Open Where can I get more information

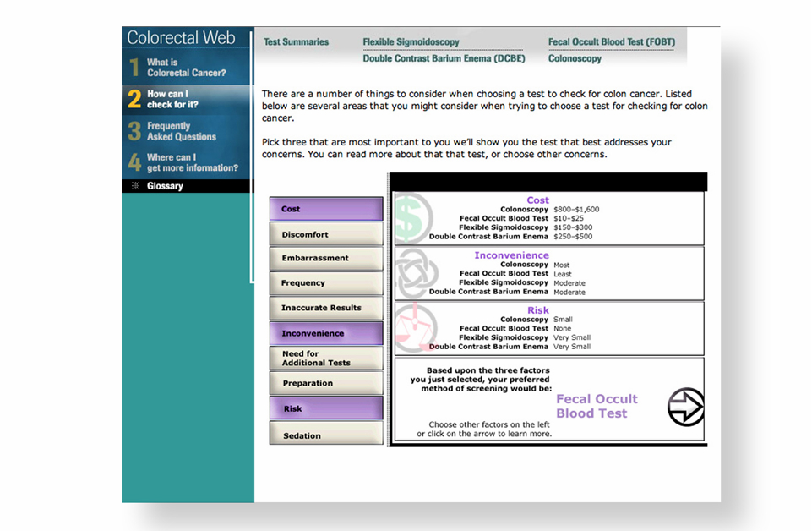tap(192, 162)
